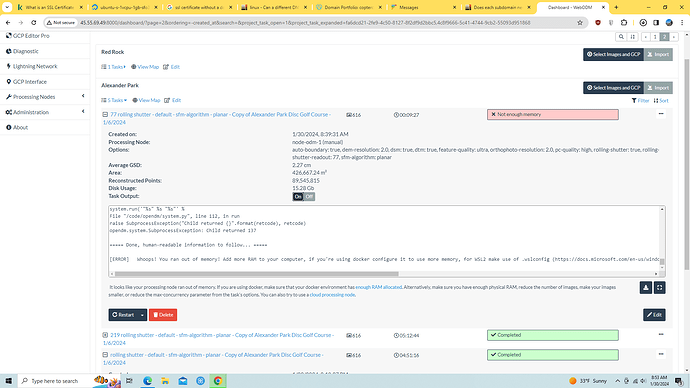
Task: Switch to What is an SSL Certificate tab
Action: pyautogui.click(x=49, y=7)
